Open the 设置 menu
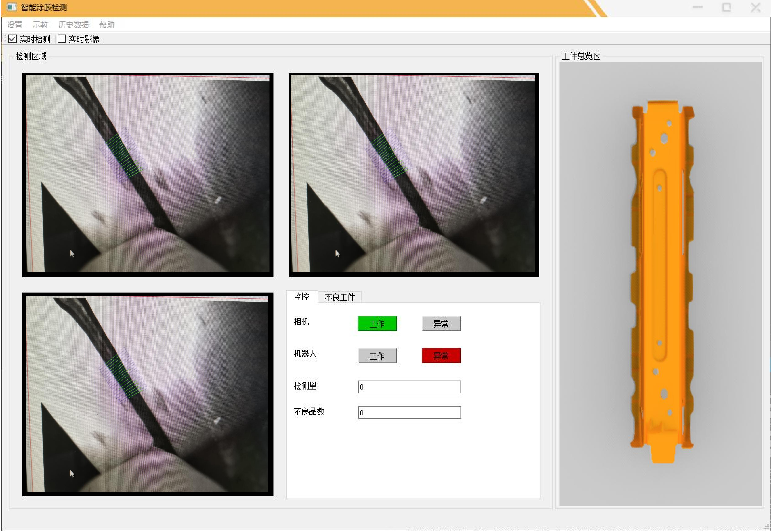This screenshot has height=532, width=772. click(15, 25)
